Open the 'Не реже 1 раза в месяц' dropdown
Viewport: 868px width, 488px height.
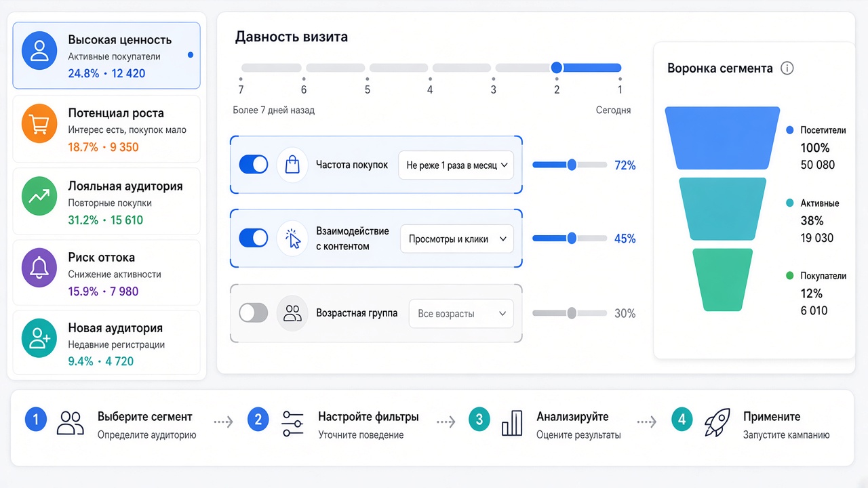point(456,165)
